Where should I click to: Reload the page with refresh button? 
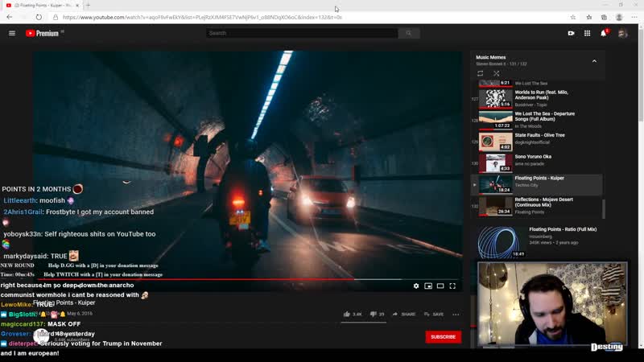point(39,17)
